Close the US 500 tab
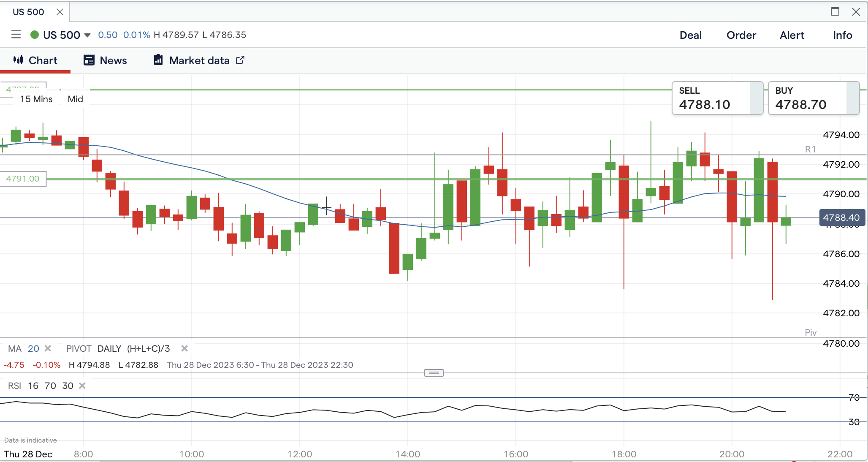The width and height of the screenshot is (868, 462). point(60,12)
